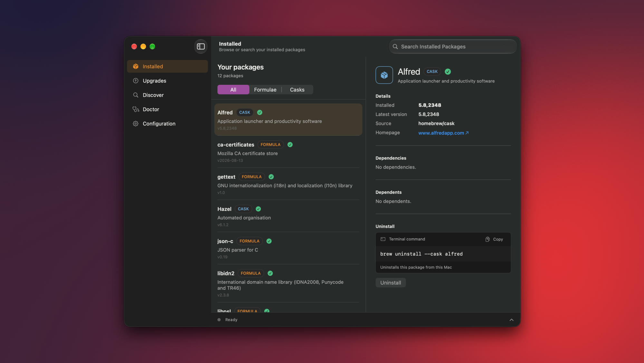Viewport: 644px width, 363px height.
Task: Click the FORMULA badge next to json-c
Action: 250,241
